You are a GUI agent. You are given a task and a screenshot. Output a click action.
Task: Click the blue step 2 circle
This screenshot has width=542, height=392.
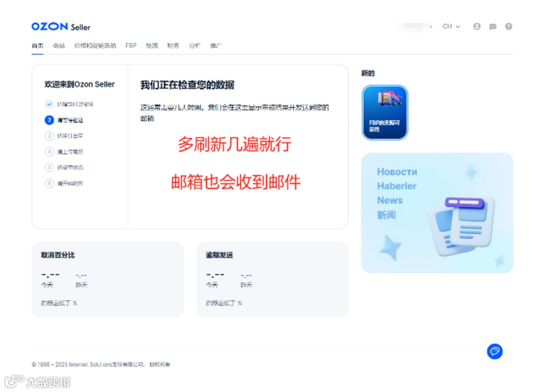[x=49, y=120]
